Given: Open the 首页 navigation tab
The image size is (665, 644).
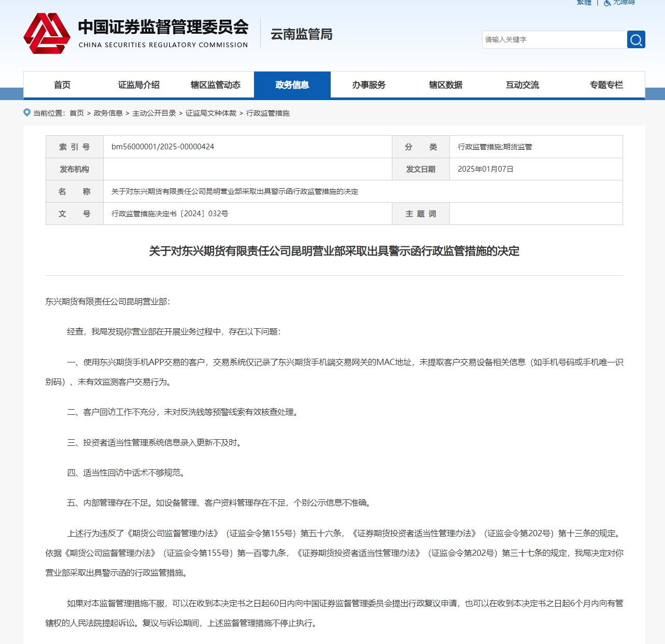Looking at the screenshot, I should tap(62, 85).
